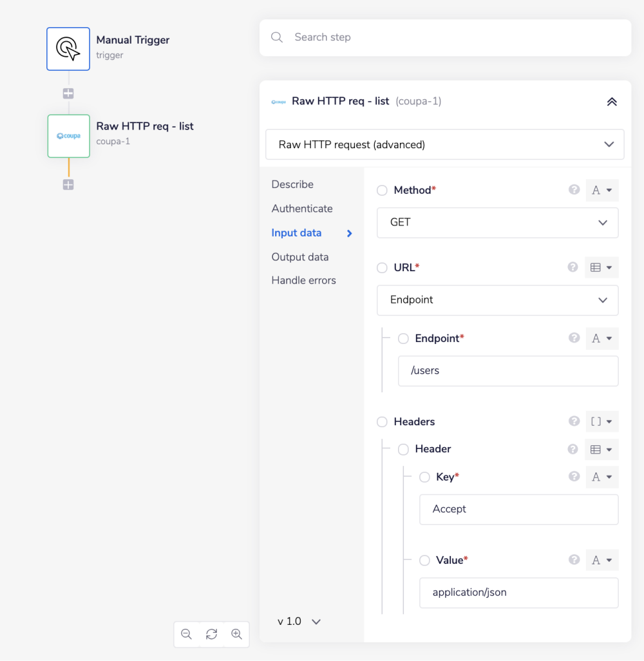The width and height of the screenshot is (644, 661).
Task: Select the radio button beside Headers
Action: point(382,422)
